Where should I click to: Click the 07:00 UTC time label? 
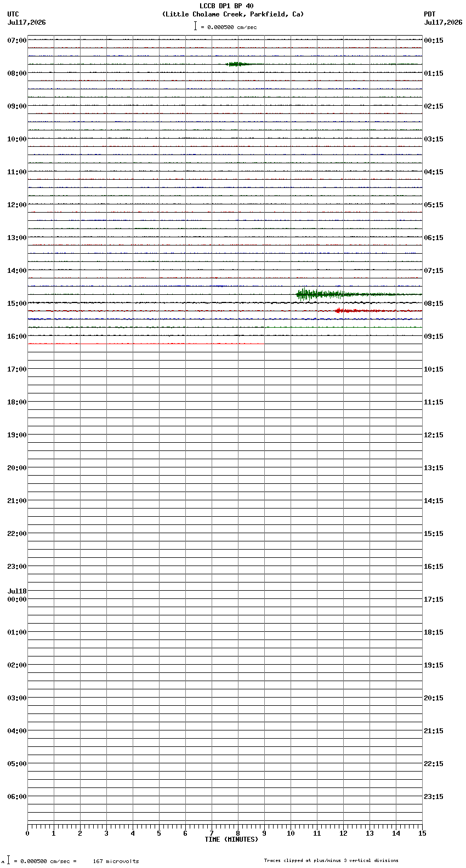coord(17,41)
